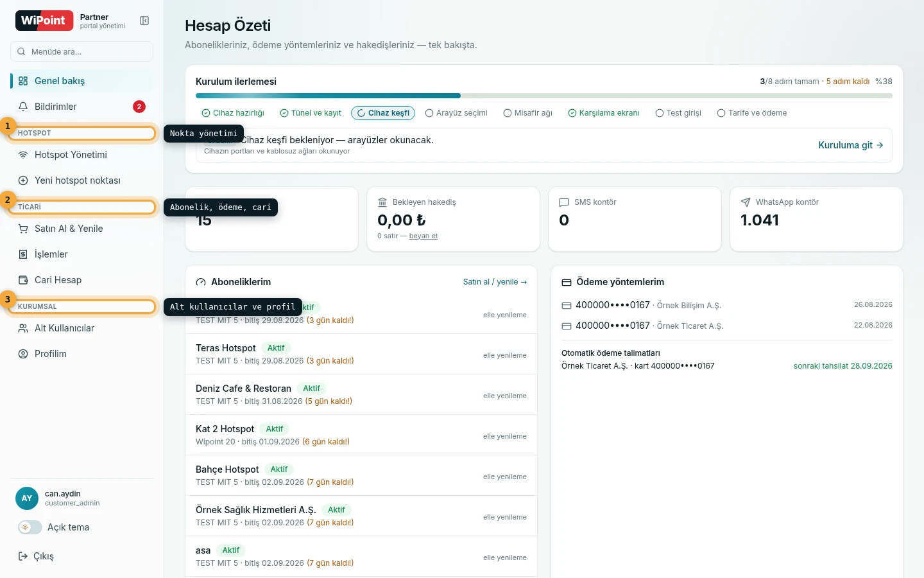Collapse the TİCARİ sidebar section header
This screenshot has width=924, height=578.
tap(83, 207)
